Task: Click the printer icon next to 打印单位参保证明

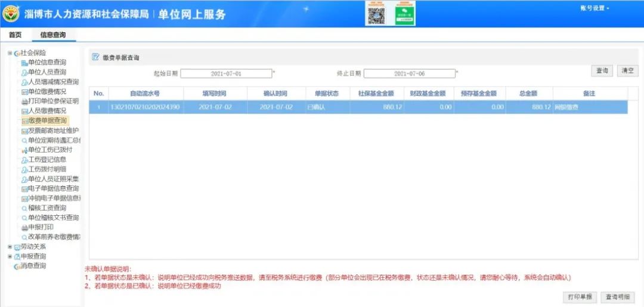Action: click(x=24, y=101)
